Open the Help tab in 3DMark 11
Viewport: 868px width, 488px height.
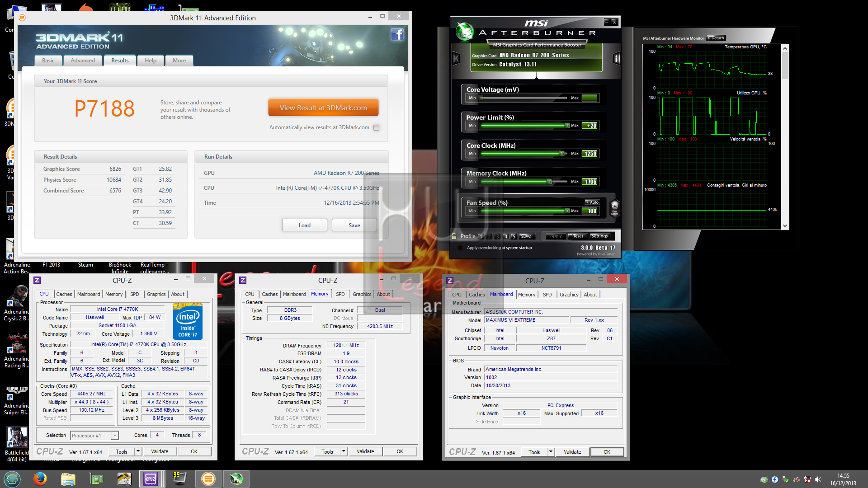click(151, 60)
